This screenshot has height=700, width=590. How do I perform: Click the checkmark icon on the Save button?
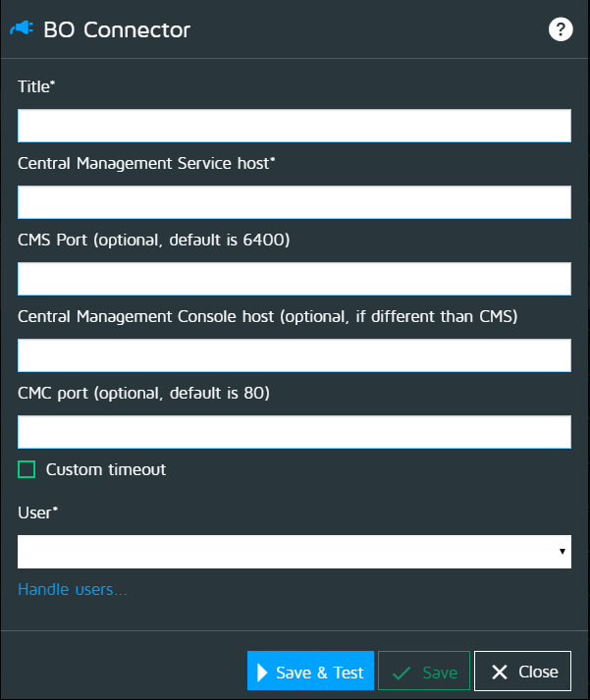point(400,673)
